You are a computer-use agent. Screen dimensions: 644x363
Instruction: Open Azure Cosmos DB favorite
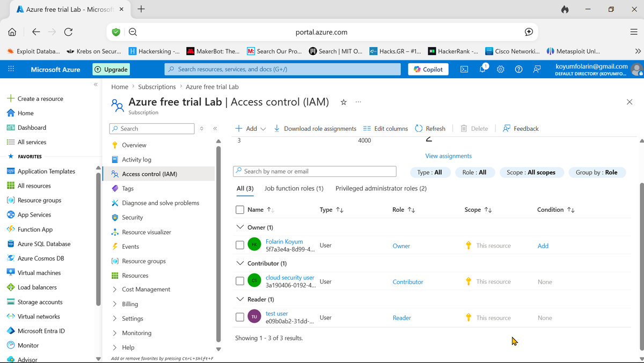(x=35, y=258)
